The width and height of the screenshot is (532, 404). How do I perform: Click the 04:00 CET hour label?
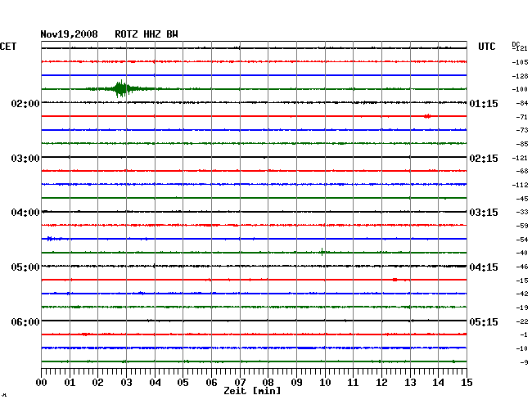[25, 213]
